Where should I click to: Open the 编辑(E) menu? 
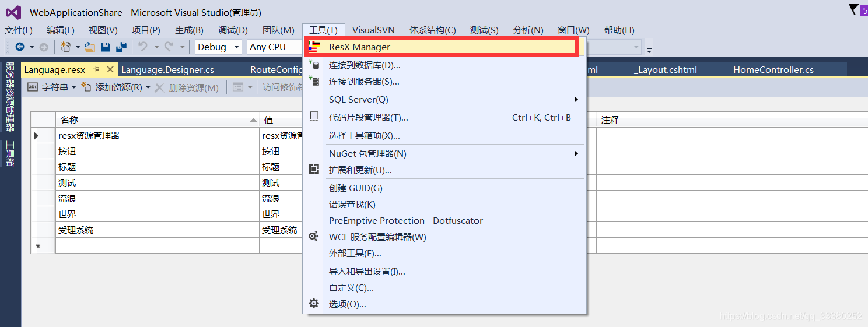coord(61,30)
